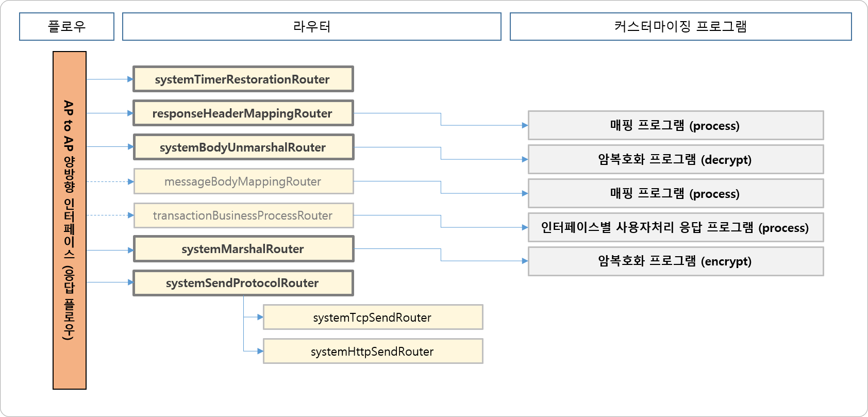Select the systemHttpSendRouter box
This screenshot has width=868, height=417.
pyautogui.click(x=373, y=351)
